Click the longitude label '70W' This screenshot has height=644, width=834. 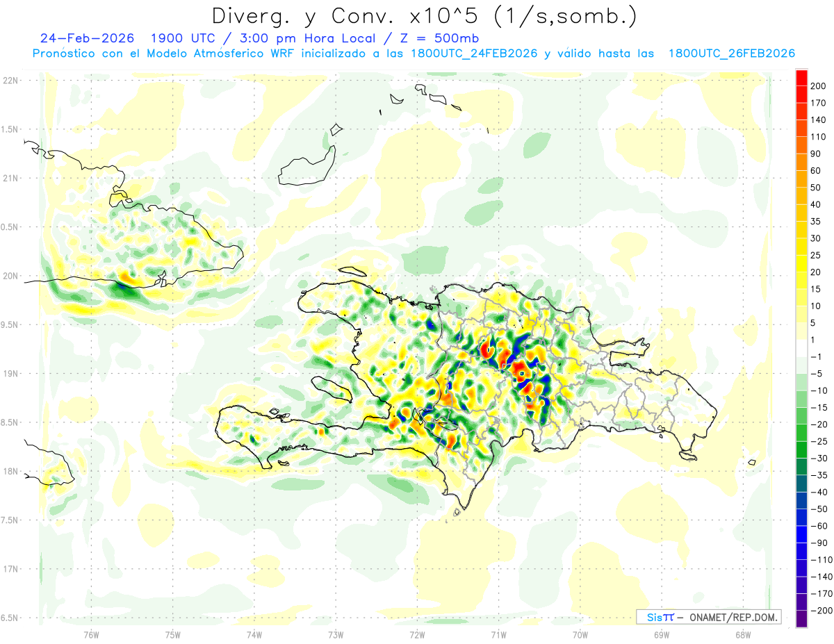[580, 634]
